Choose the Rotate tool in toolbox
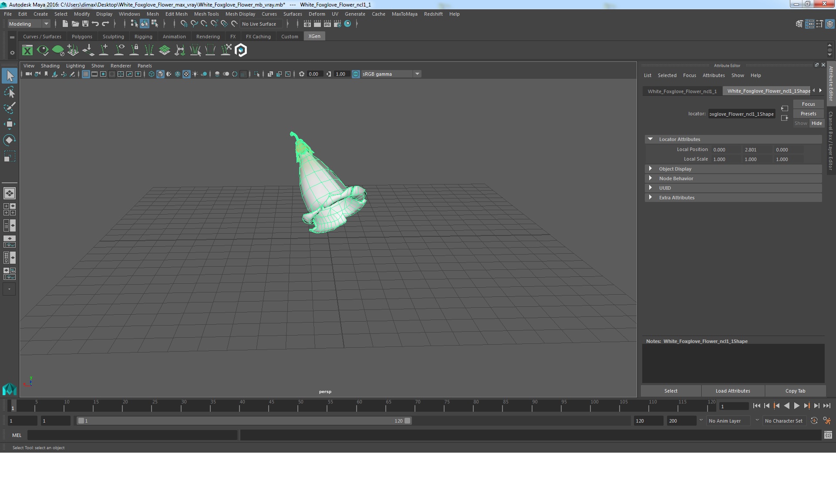The image size is (836, 504). click(10, 140)
